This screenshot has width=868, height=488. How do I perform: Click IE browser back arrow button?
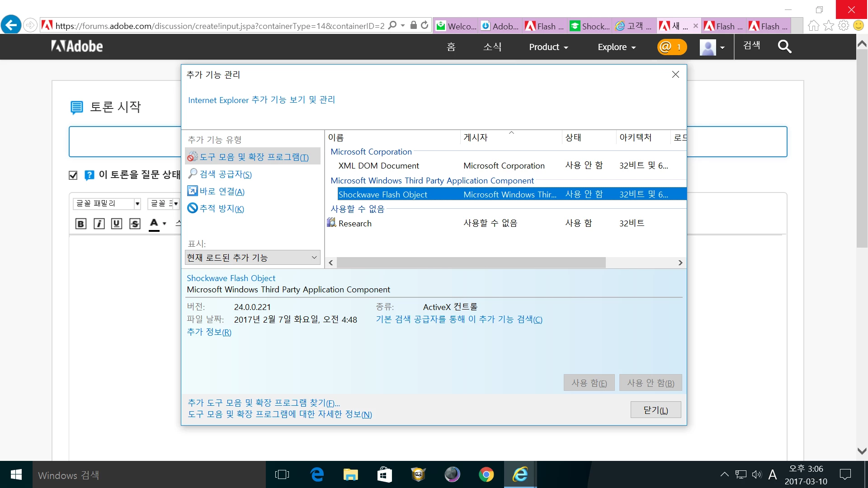tap(11, 25)
